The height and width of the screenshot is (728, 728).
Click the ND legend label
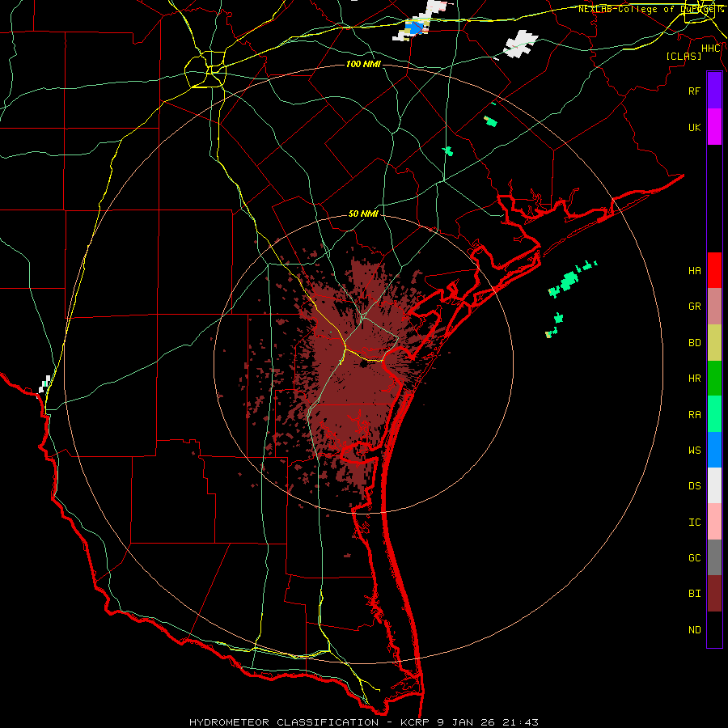(694, 629)
